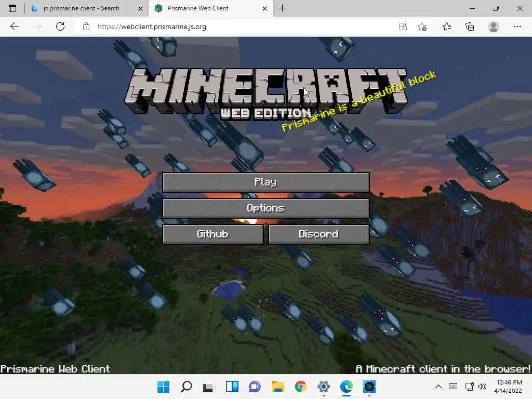This screenshot has width=532, height=399.
Task: Switch to Microsoft Edge on taskbar
Action: [x=347, y=387]
